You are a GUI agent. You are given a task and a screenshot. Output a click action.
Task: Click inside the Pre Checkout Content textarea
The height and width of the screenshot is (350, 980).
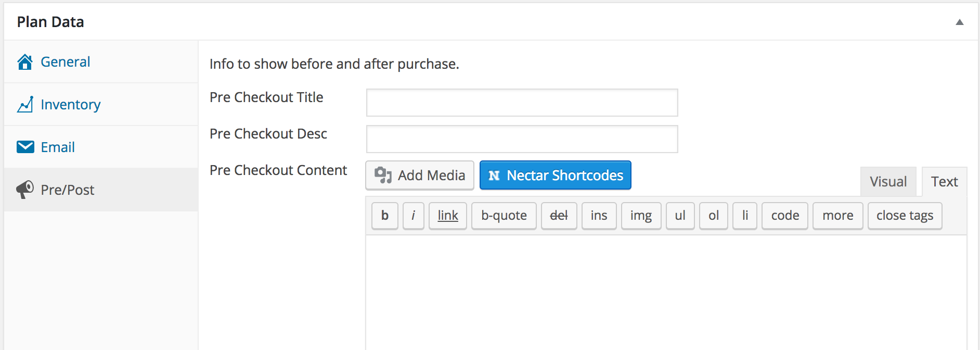(666, 292)
